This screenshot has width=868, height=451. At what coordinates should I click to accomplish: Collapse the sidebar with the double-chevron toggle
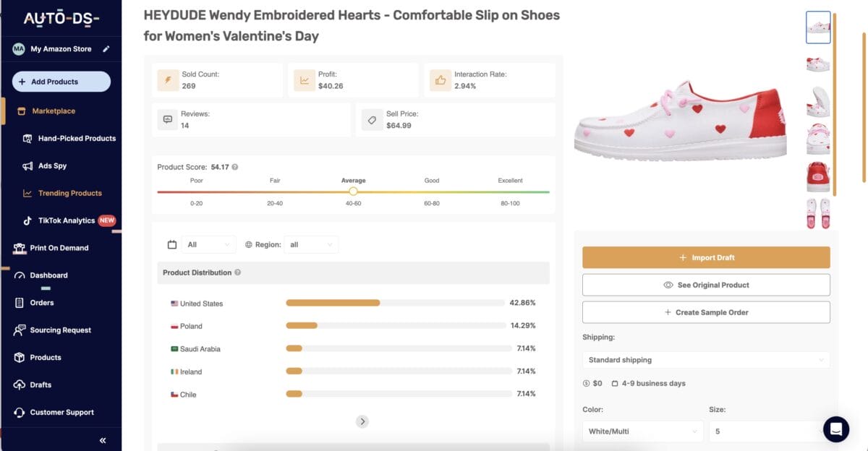click(x=102, y=439)
